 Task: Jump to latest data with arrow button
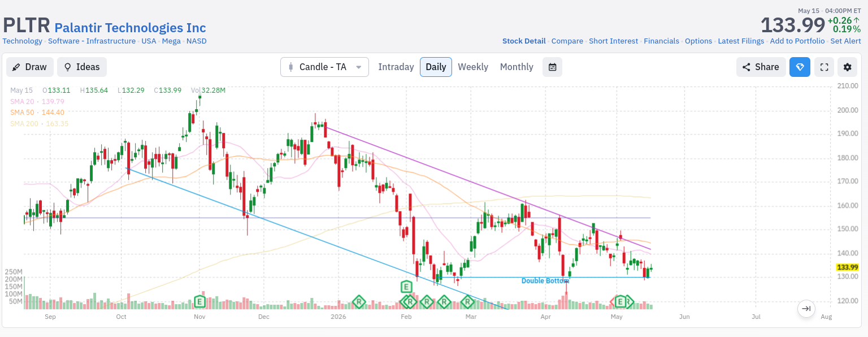pyautogui.click(x=806, y=309)
